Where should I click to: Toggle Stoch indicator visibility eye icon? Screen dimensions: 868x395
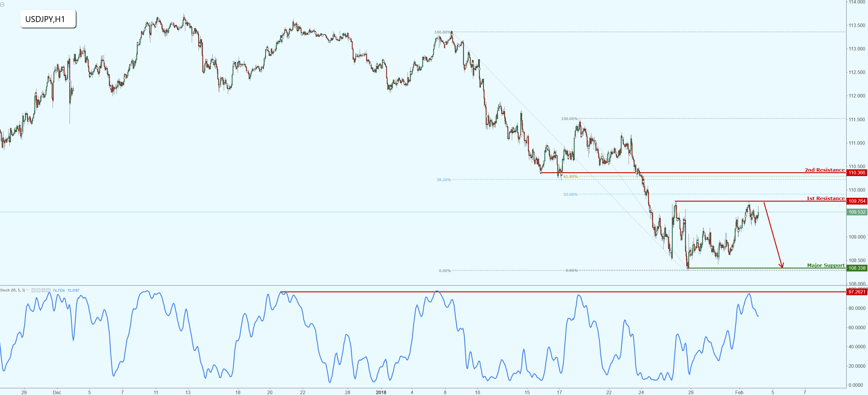click(33, 290)
